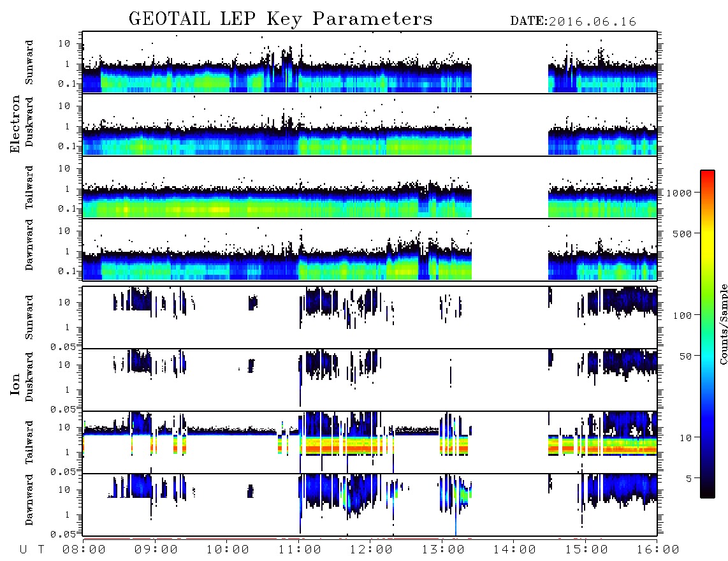This screenshot has width=728, height=561.
Task: Click the 0.05 tick on Ion Sunward axis
Action: 62,346
